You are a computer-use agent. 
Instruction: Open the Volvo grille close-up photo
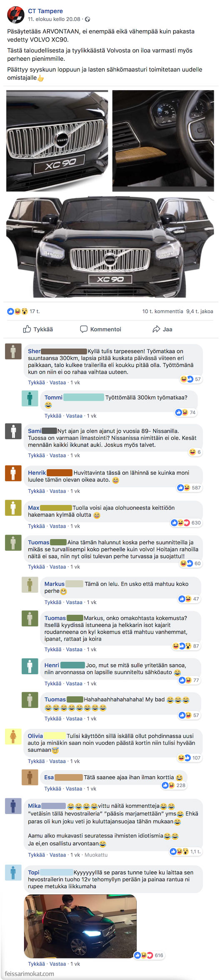pos(57,141)
